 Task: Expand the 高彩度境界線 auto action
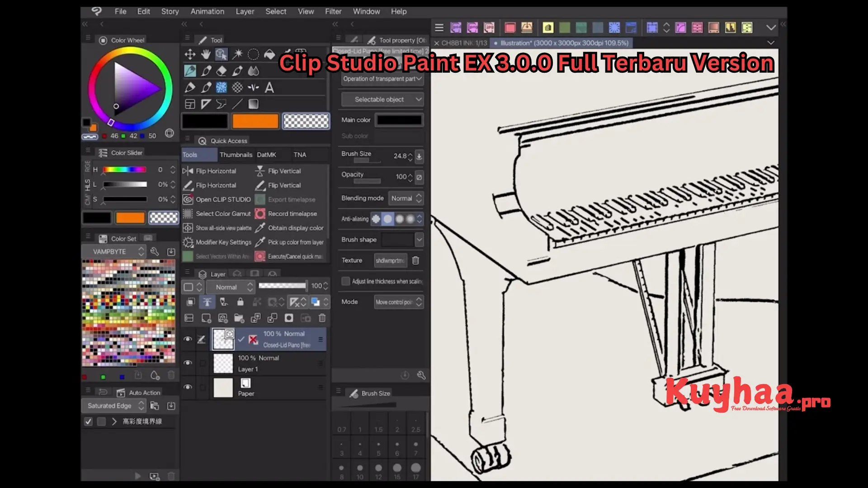[114, 421]
